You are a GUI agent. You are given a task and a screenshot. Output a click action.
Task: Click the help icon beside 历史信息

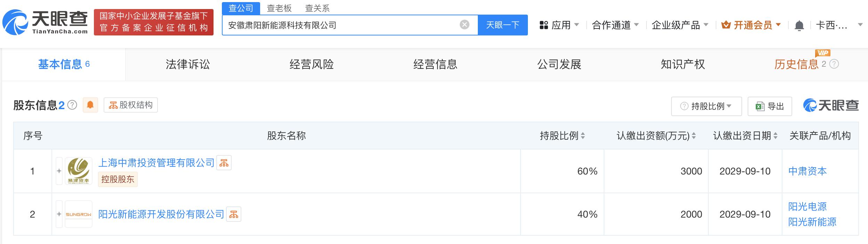834,64
